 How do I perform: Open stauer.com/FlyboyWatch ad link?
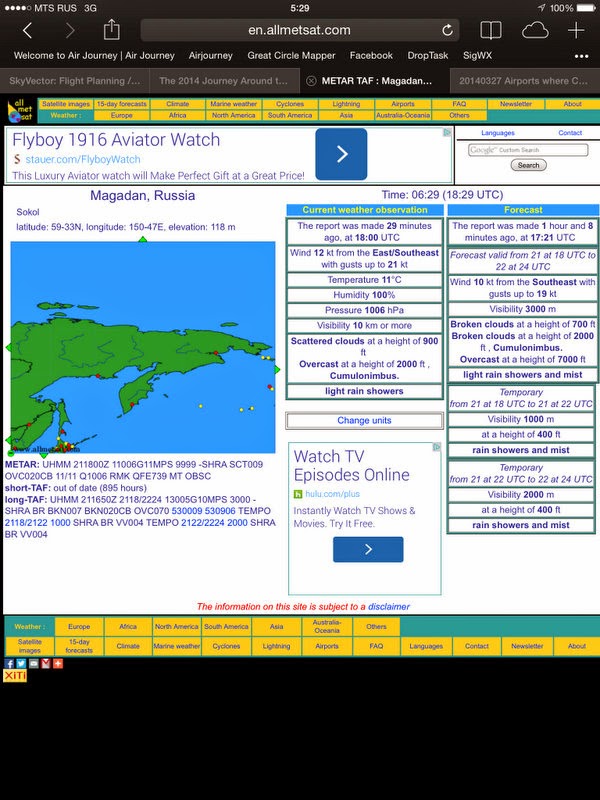point(83,159)
